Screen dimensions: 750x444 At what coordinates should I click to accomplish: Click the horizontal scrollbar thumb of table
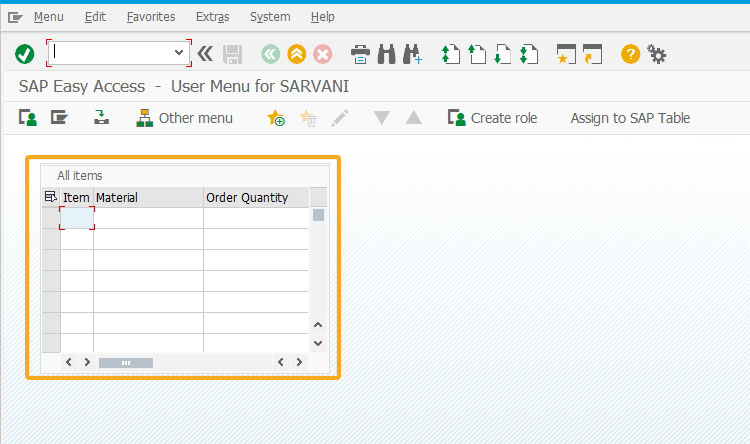coord(126,363)
